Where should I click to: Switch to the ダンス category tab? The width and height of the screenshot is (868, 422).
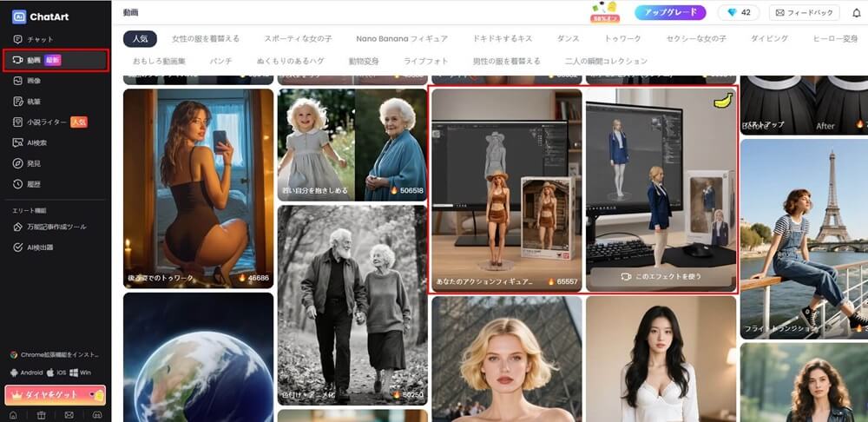click(568, 39)
